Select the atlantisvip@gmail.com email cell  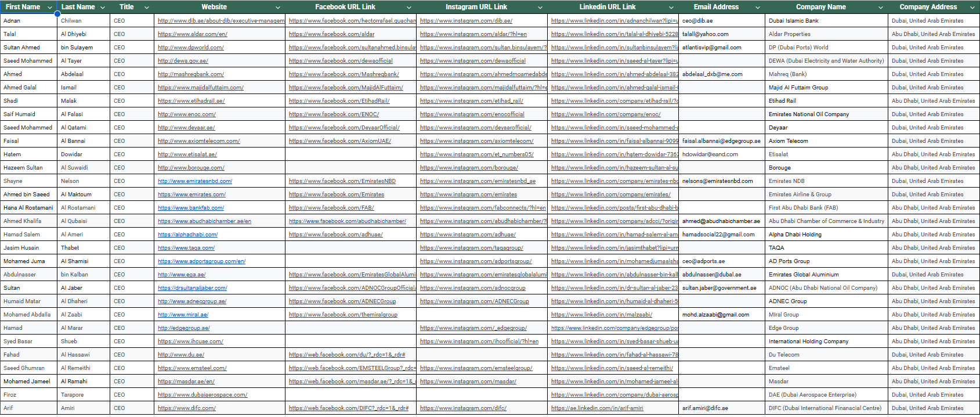(722, 48)
